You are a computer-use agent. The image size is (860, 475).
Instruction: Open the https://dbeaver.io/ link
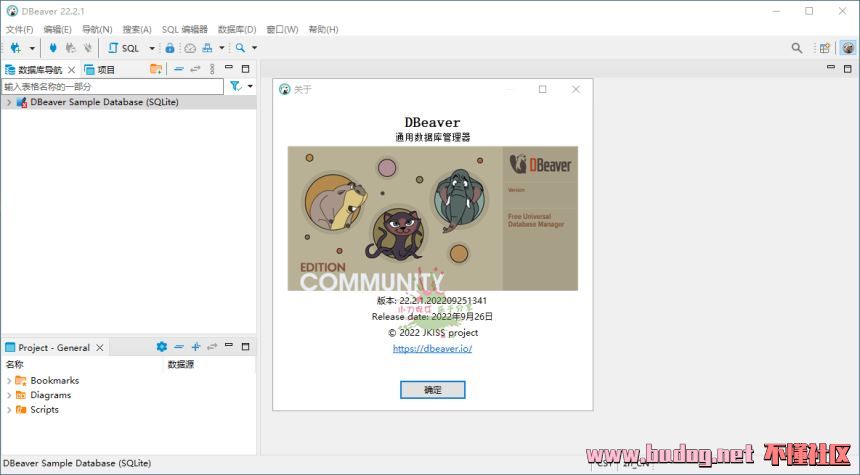(x=432, y=349)
